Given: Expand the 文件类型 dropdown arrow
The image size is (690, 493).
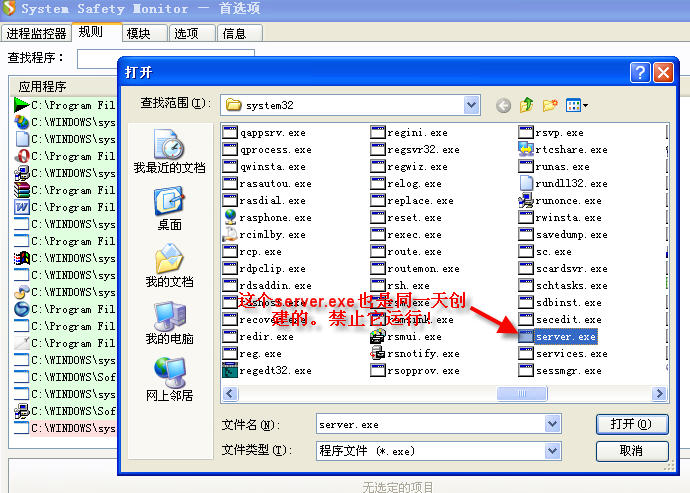Looking at the screenshot, I should click(552, 451).
